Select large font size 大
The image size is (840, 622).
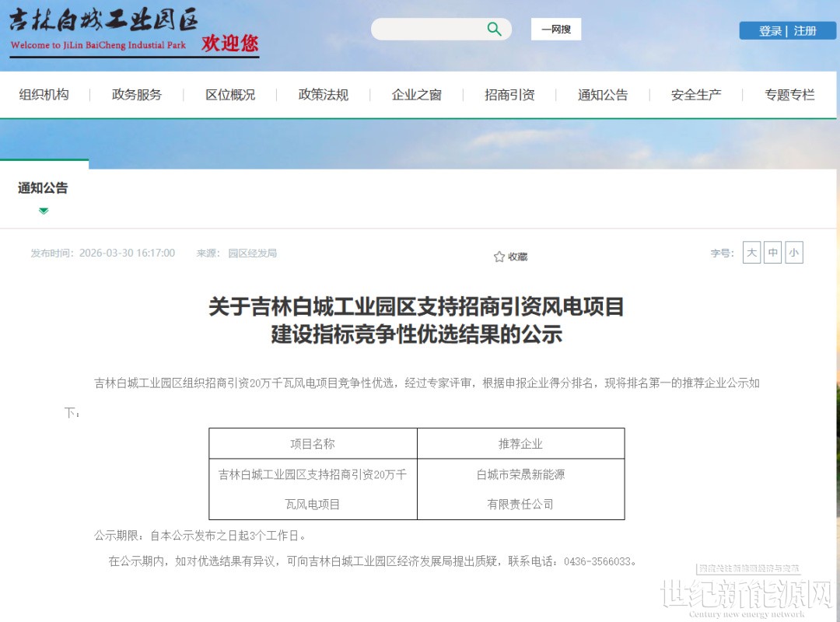pyautogui.click(x=751, y=253)
